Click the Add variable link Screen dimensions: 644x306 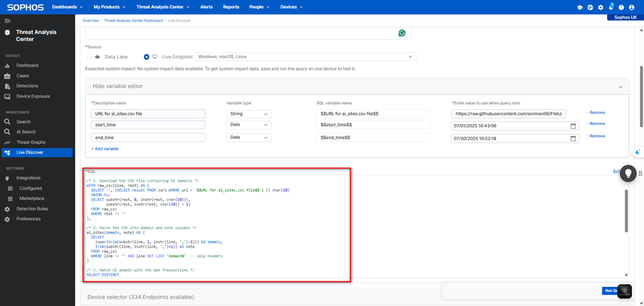tap(105, 149)
